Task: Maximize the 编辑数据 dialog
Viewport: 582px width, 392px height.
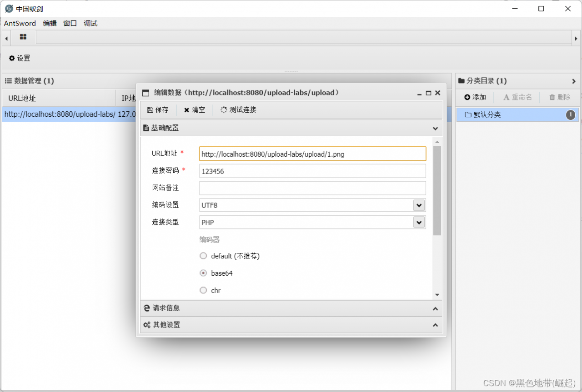Action: pos(428,93)
